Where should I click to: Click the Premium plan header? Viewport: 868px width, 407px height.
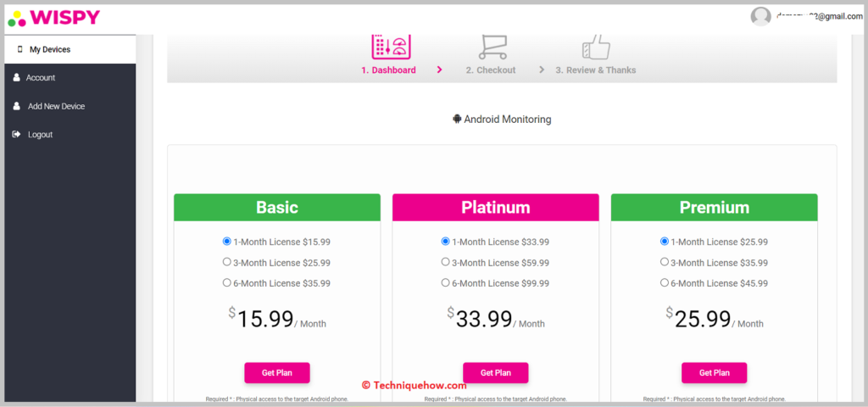[x=714, y=207]
